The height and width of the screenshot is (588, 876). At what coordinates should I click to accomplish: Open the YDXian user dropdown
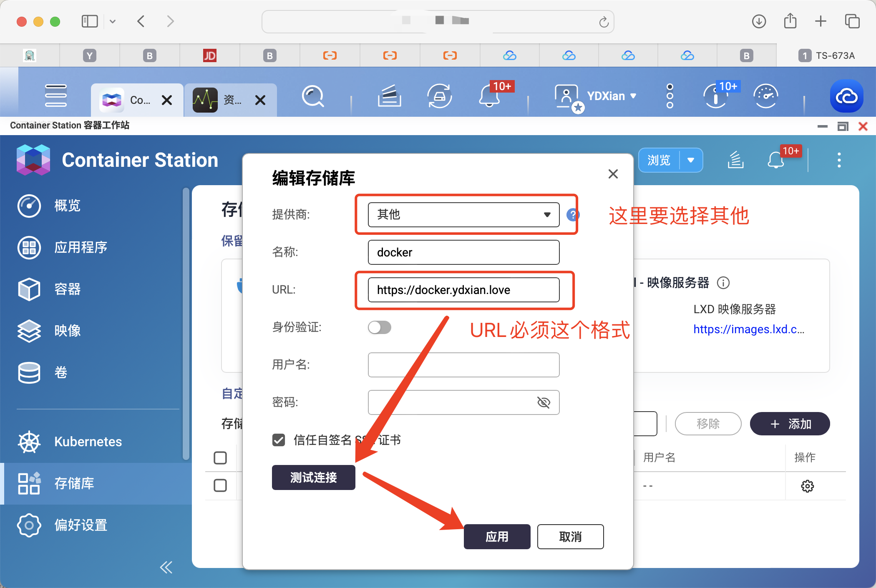612,96
